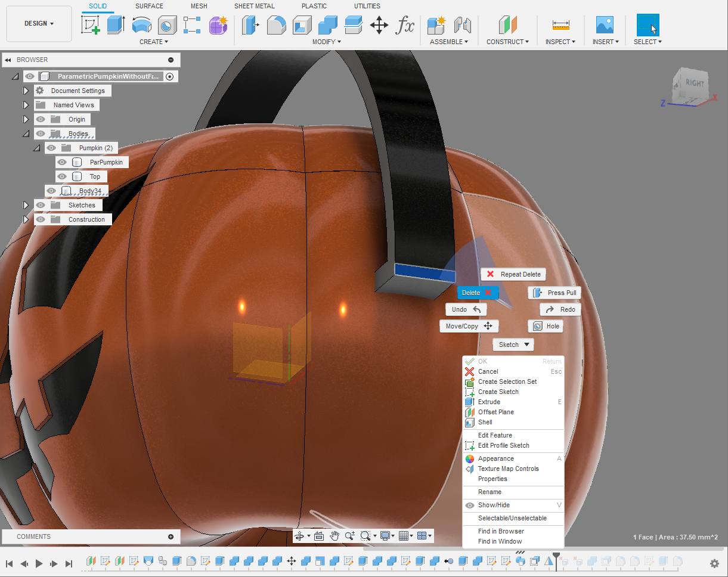This screenshot has height=577, width=728.
Task: Click the Measure tool under Inspect
Action: pyautogui.click(x=560, y=25)
